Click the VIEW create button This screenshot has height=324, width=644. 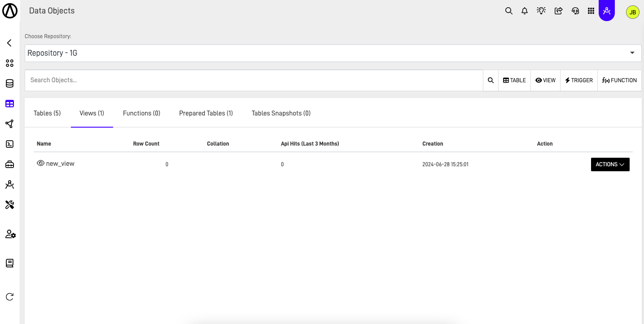(x=545, y=80)
